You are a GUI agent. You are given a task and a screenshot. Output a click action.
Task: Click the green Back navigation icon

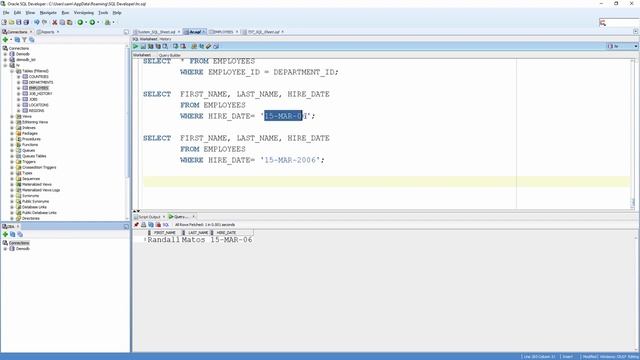tap(80, 22)
